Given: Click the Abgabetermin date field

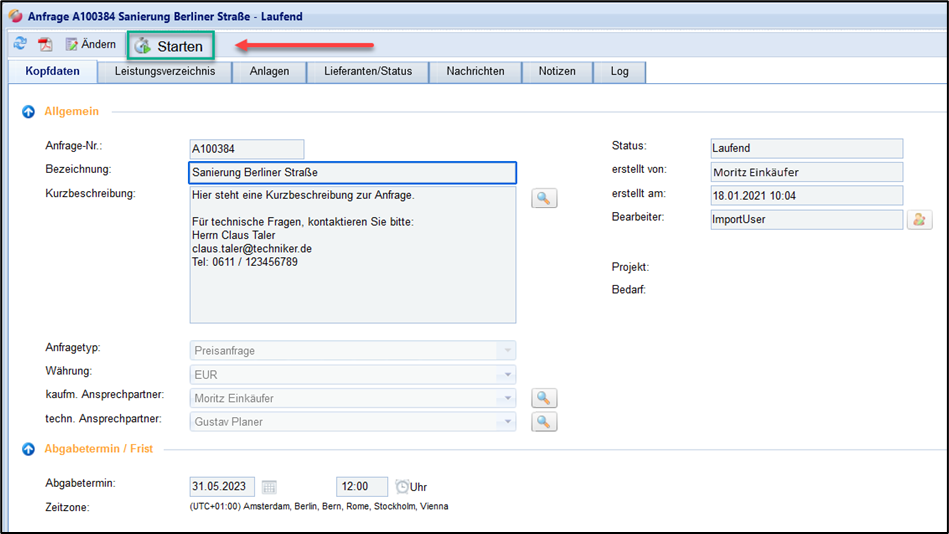Looking at the screenshot, I should click(x=222, y=487).
